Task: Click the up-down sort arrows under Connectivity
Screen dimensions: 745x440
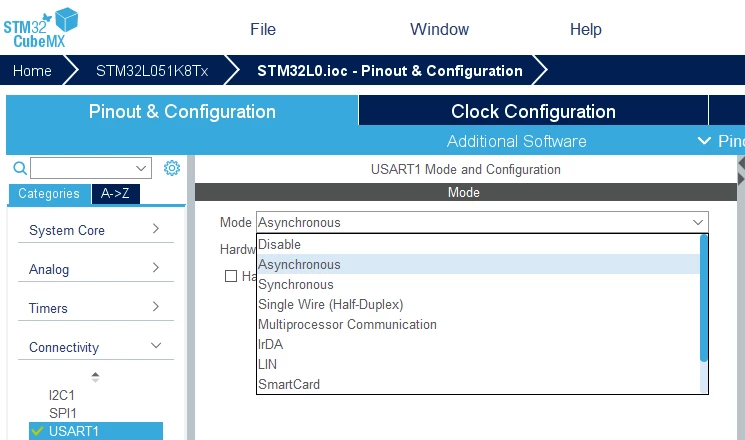Action: tap(95, 377)
